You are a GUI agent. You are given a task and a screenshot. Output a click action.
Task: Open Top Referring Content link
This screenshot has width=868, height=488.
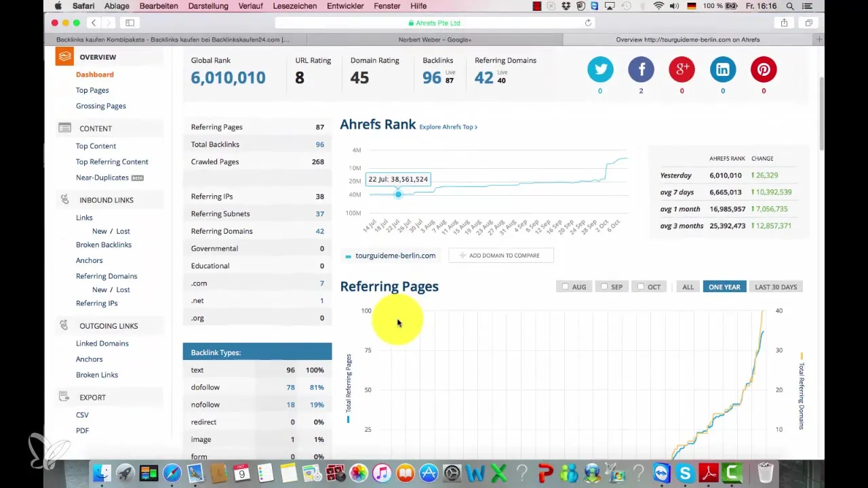112,162
